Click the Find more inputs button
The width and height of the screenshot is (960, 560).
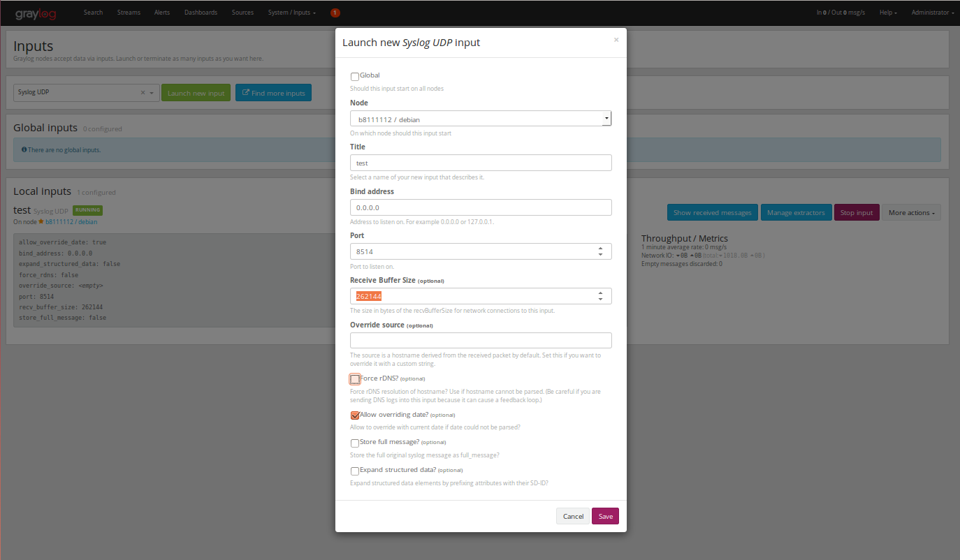(273, 93)
